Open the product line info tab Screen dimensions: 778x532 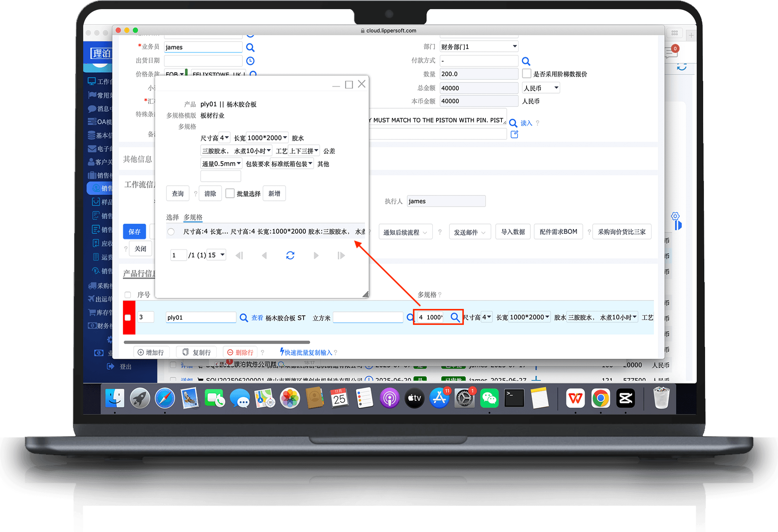(139, 274)
